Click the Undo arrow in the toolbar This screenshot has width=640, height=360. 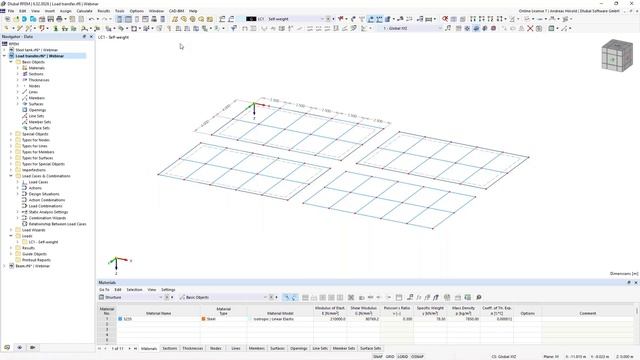(92, 19)
